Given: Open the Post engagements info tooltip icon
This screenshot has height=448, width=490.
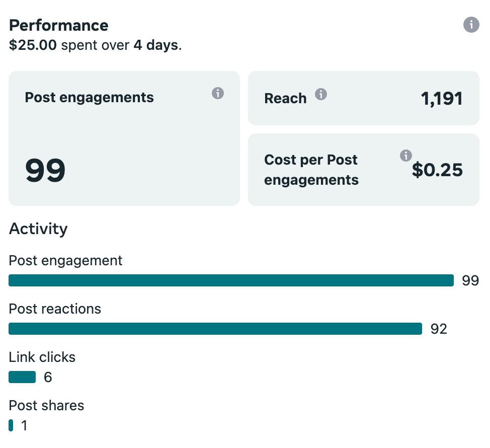Looking at the screenshot, I should tap(217, 93).
